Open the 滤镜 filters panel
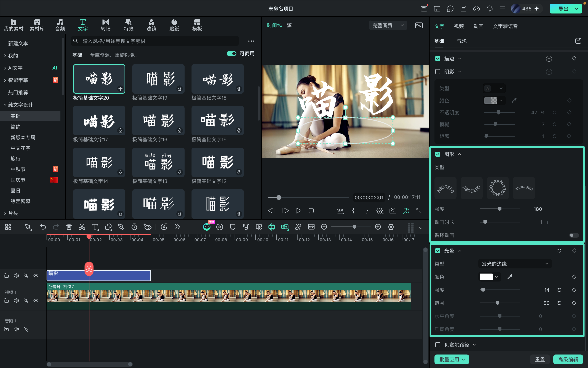The image size is (588, 368). [151, 25]
